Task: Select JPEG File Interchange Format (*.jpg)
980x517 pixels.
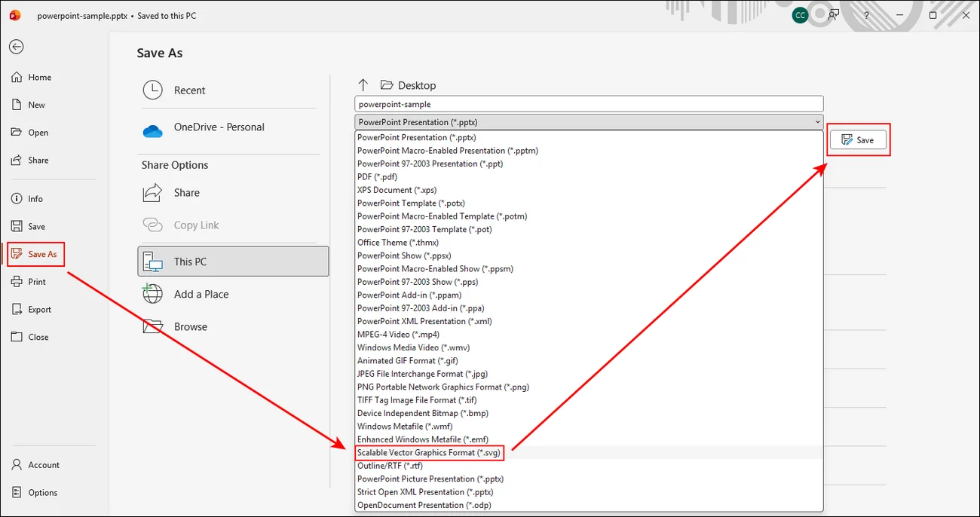Action: [x=589, y=374]
